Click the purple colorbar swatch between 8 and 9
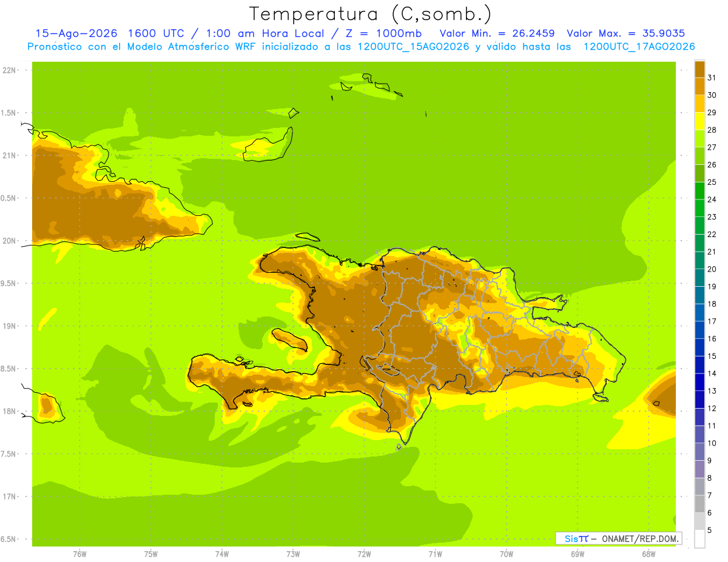Screen dimensions: 728x562 (x=699, y=469)
